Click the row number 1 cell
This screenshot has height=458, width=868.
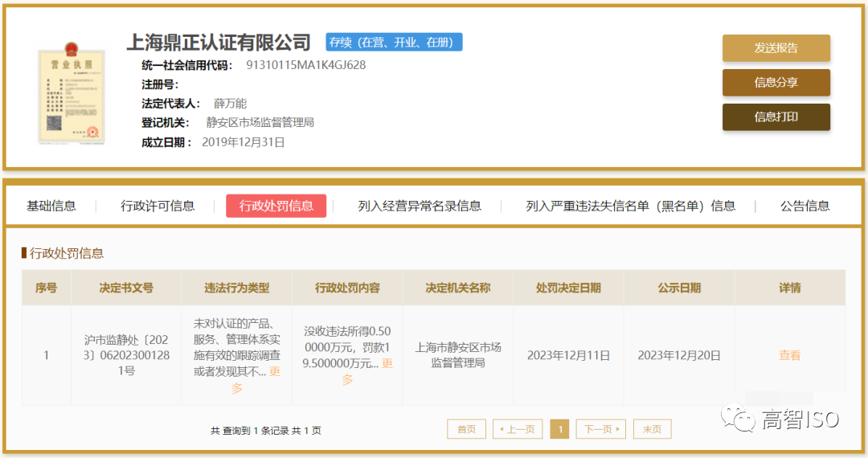(x=47, y=355)
